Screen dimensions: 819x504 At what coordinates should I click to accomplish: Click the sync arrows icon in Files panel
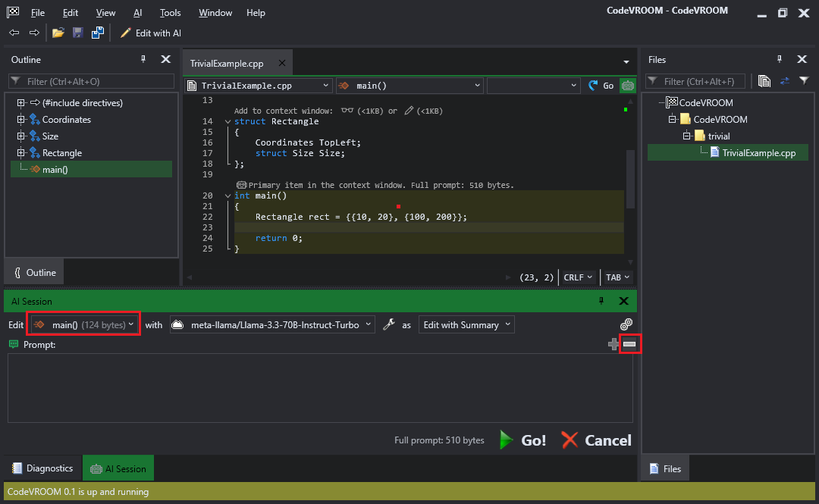pos(785,81)
